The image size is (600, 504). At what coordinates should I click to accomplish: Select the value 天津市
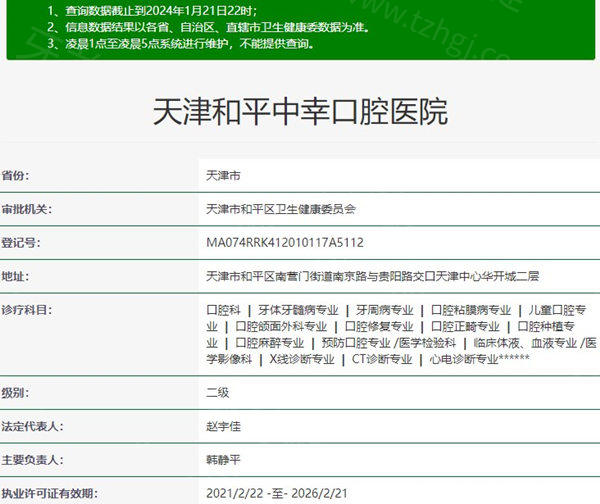[x=223, y=176]
